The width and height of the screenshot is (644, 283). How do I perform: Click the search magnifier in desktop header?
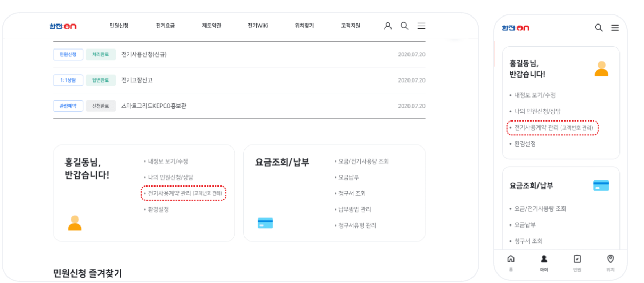tap(404, 26)
